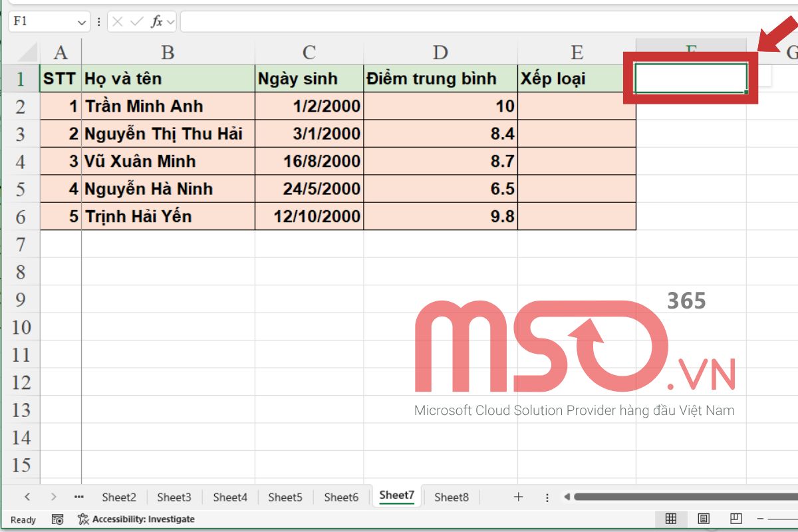Click the Enter checkmark formula bar icon
The height and width of the screenshot is (532, 798).
pyautogui.click(x=137, y=22)
